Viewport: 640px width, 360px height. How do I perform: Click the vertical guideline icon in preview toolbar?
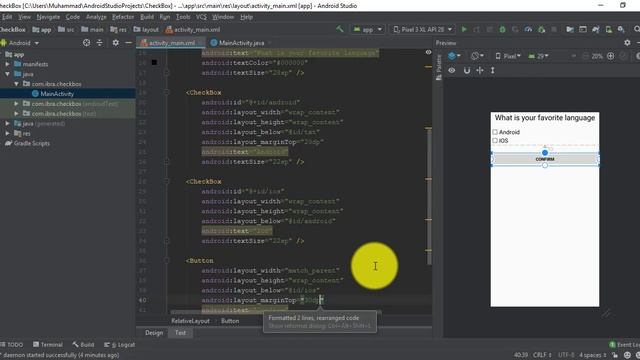(493, 70)
